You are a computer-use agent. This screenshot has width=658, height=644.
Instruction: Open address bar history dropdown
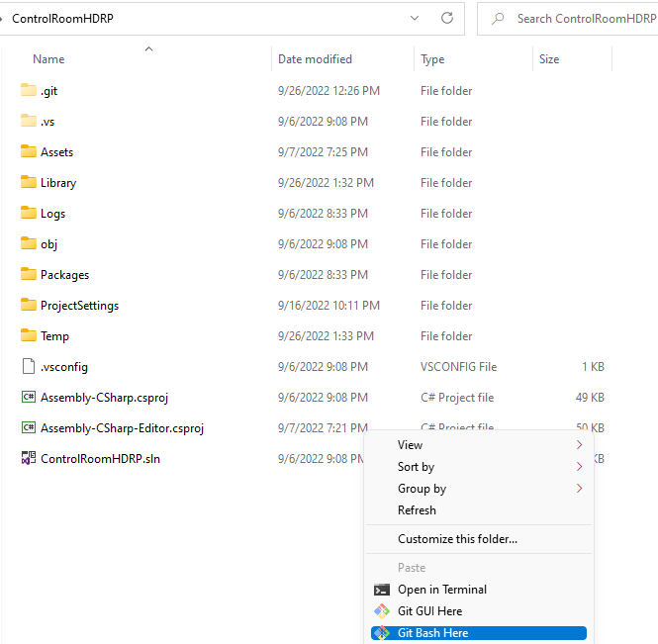(x=415, y=18)
